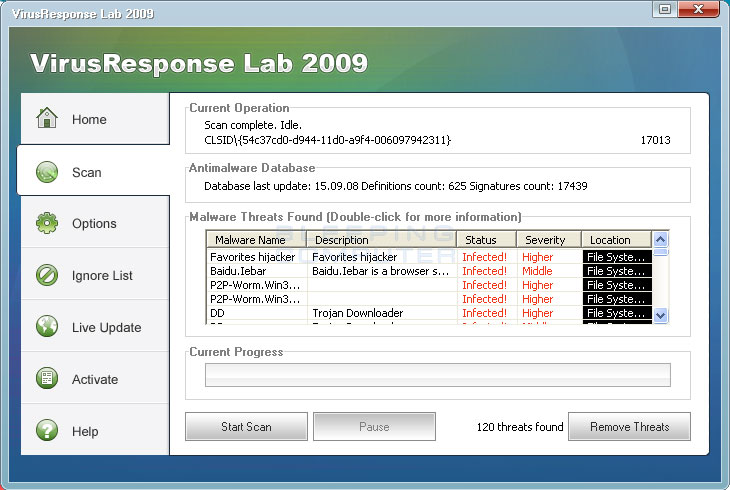
Task: Go to the Ignore List tab
Action: (95, 274)
